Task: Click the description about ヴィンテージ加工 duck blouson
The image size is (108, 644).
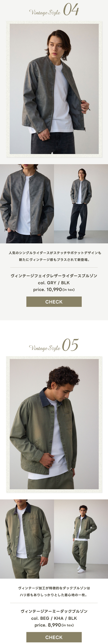Action: click(x=54, y=592)
